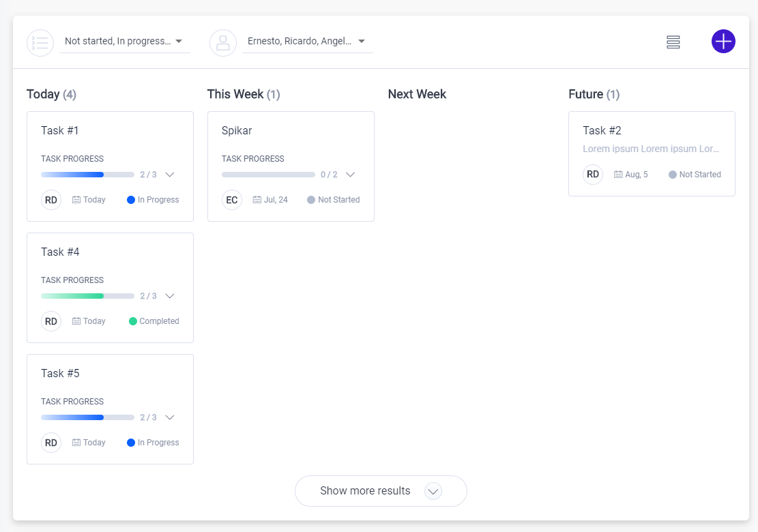Click Task #4 green progress bar
Screen dimensions: 758x532
click(x=87, y=296)
